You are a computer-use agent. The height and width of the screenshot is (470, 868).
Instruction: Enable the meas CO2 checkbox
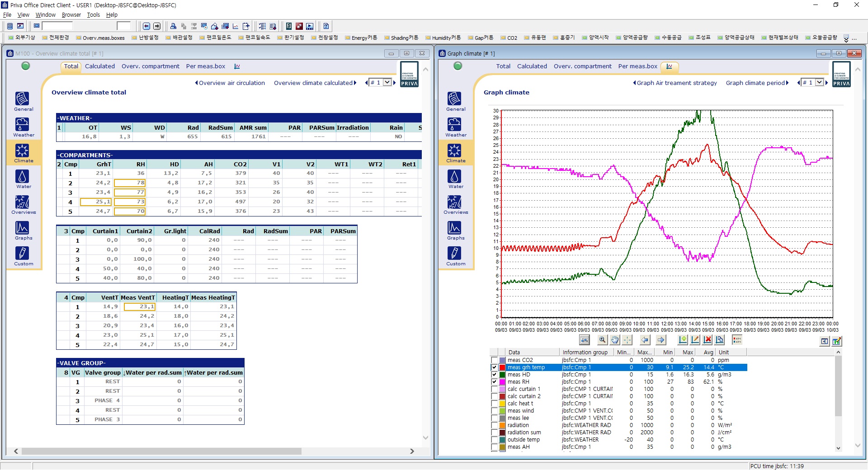[x=494, y=360]
